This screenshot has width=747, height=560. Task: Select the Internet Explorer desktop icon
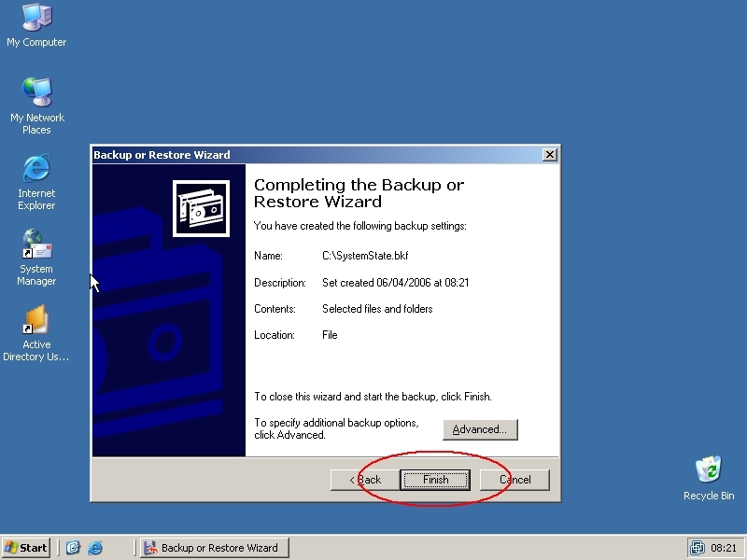pyautogui.click(x=36, y=182)
